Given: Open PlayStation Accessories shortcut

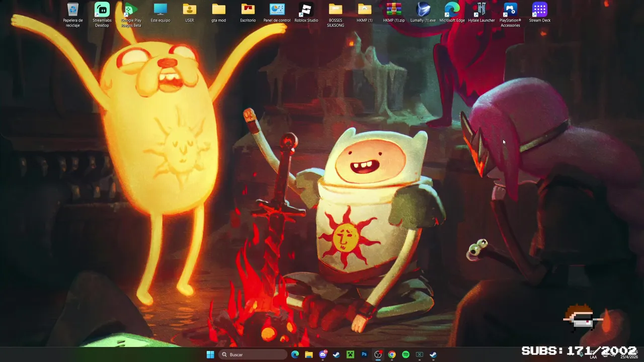Looking at the screenshot, I should (x=510, y=15).
